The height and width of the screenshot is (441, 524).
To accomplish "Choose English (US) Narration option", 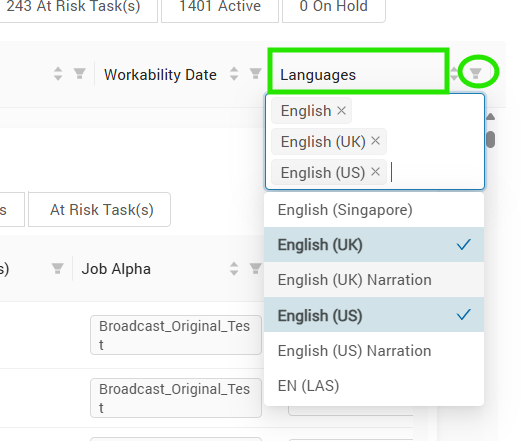I will 374,350.
